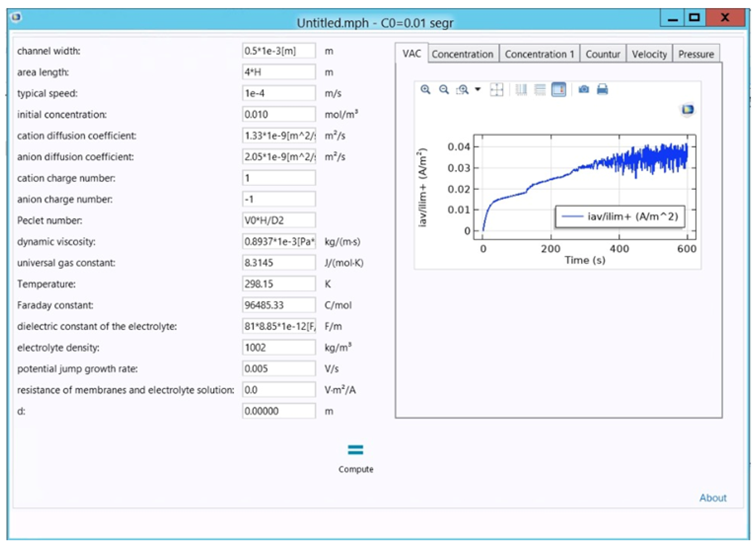Screen dimensions: 756x545
Task: Switch to the Concentration tab
Action: pos(462,54)
